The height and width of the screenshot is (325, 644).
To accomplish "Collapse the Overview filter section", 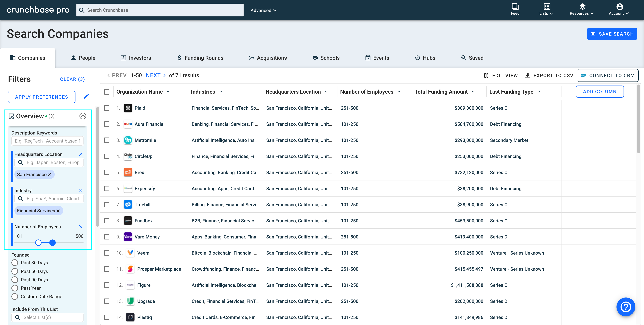I will [83, 116].
